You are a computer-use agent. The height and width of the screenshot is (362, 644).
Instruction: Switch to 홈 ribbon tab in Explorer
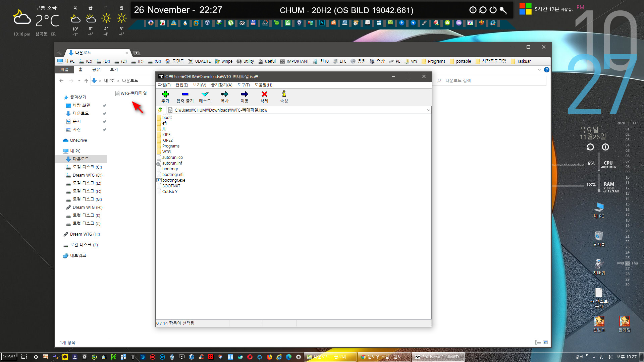(80, 69)
